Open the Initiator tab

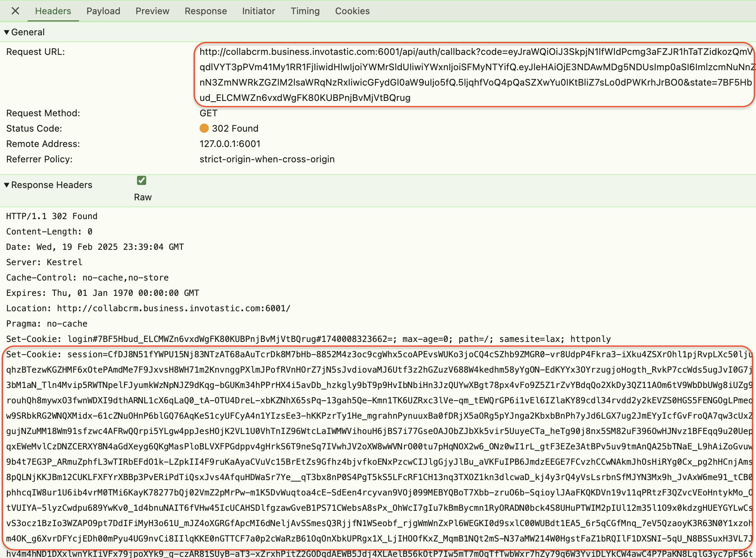pos(258,11)
